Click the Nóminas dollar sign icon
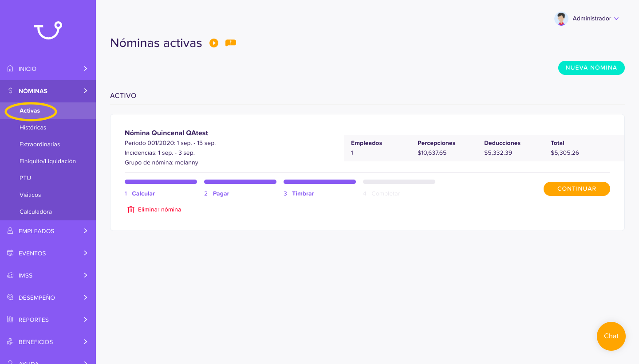This screenshot has width=639, height=364. coord(11,91)
